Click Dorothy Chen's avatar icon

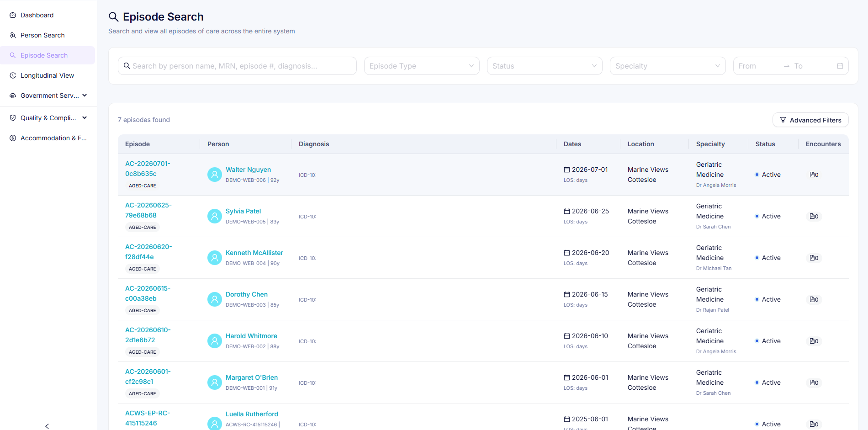[215, 299]
